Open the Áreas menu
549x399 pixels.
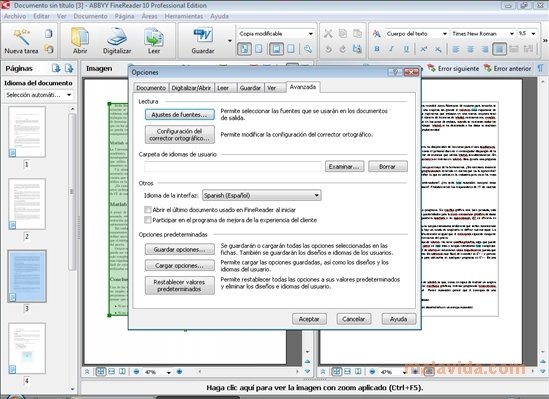pyautogui.click(x=150, y=16)
